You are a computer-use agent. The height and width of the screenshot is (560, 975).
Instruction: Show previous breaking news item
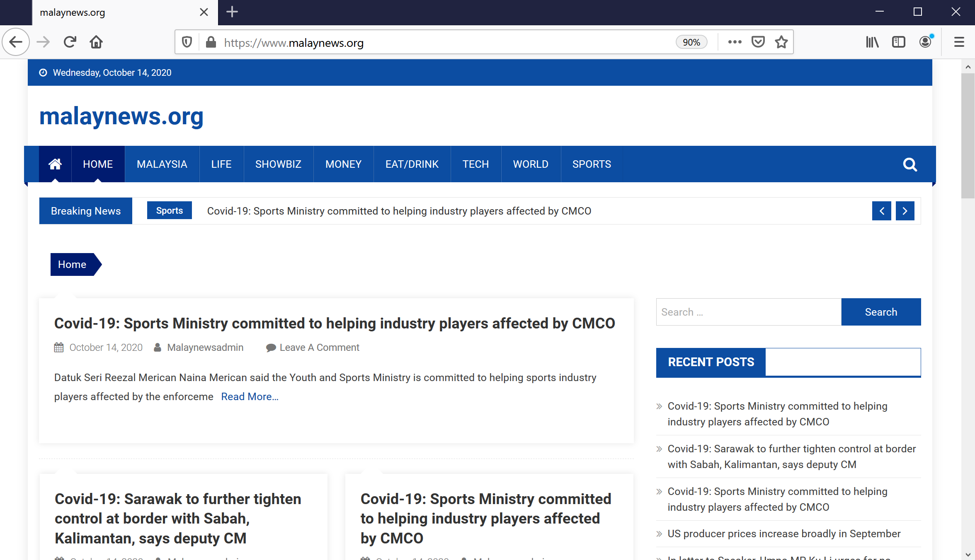(882, 211)
